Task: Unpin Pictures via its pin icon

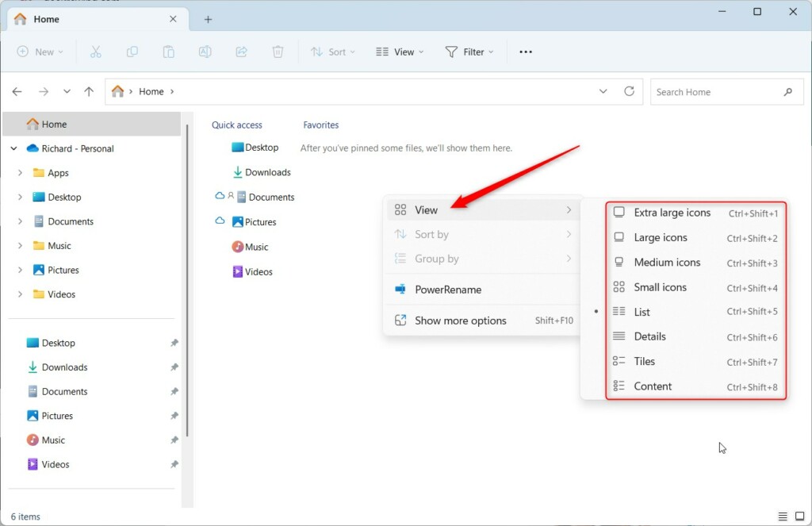Action: [174, 416]
